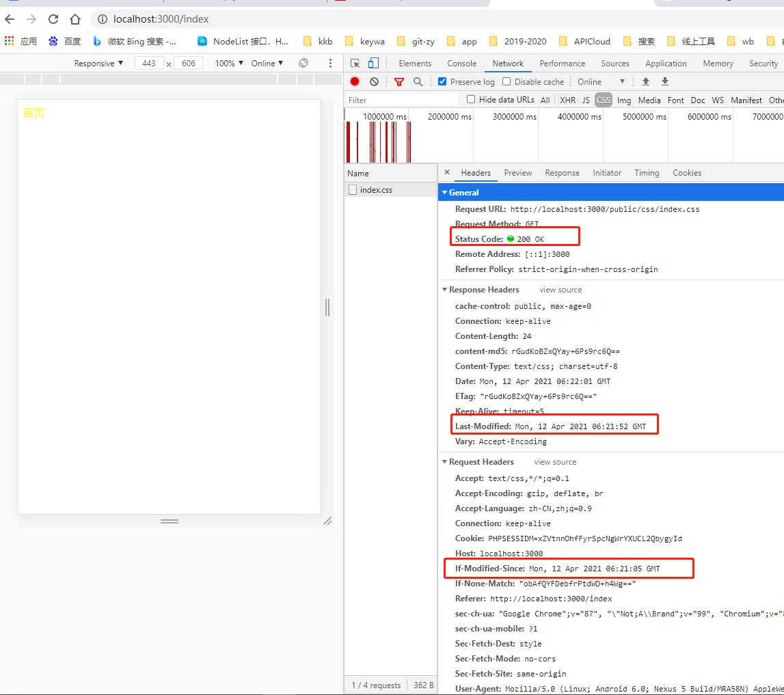784x695 pixels.
Task: Enable the Disable cache checkbox
Action: [506, 81]
